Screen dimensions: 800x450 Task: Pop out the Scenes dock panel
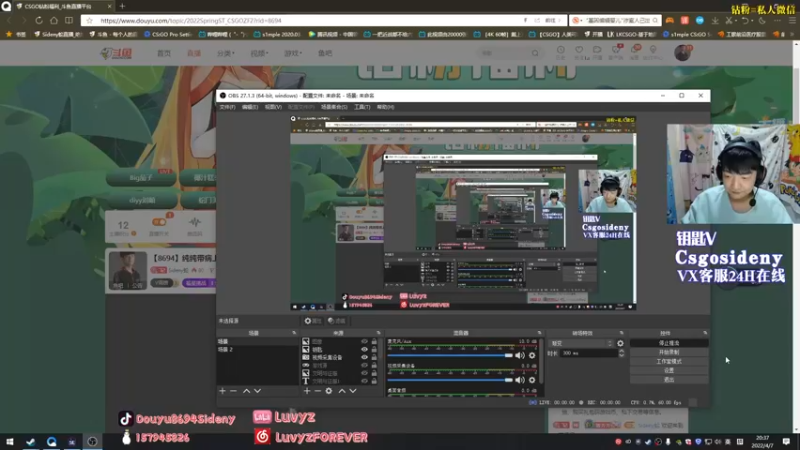[294, 333]
